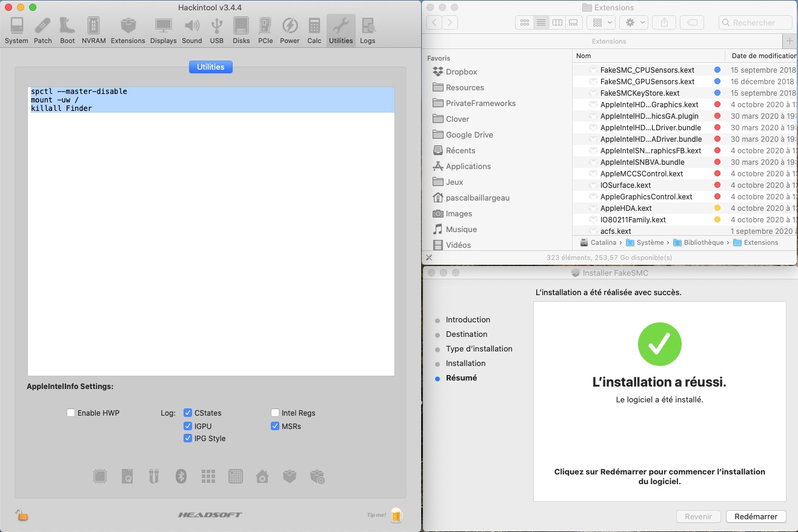Click the Bluetooth utility icon in Hackintool

point(181,476)
